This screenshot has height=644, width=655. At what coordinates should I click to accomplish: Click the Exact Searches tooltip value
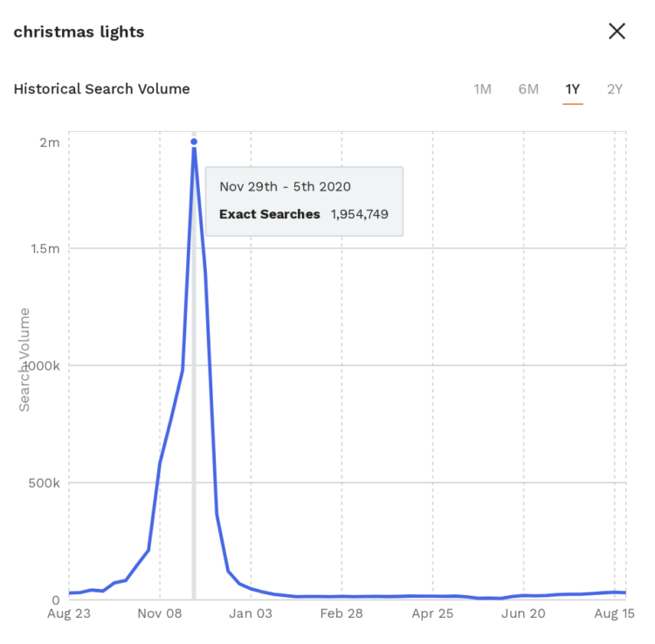click(359, 214)
